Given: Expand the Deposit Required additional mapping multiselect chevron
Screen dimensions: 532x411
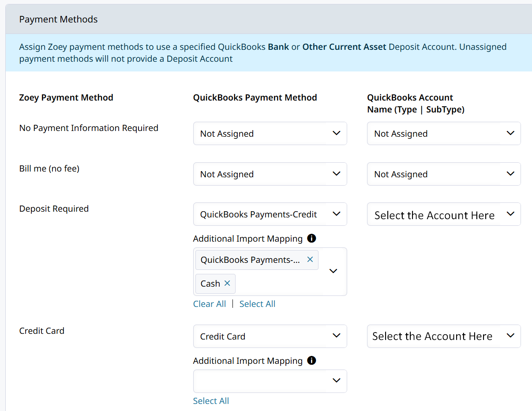Looking at the screenshot, I should tap(333, 271).
